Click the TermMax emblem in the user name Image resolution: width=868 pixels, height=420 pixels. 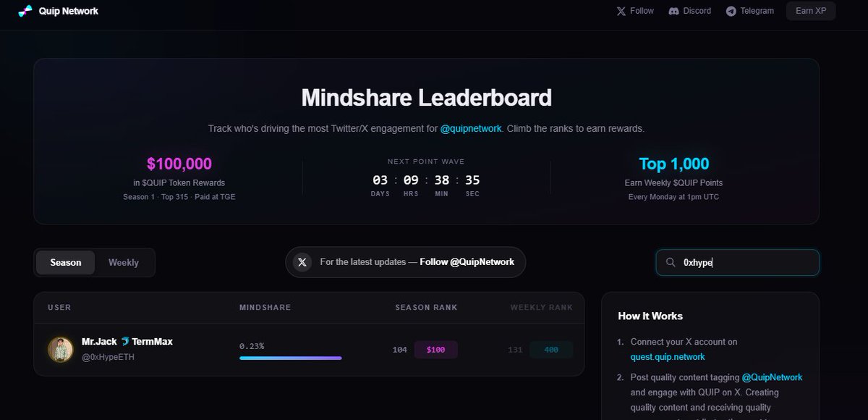tap(125, 341)
